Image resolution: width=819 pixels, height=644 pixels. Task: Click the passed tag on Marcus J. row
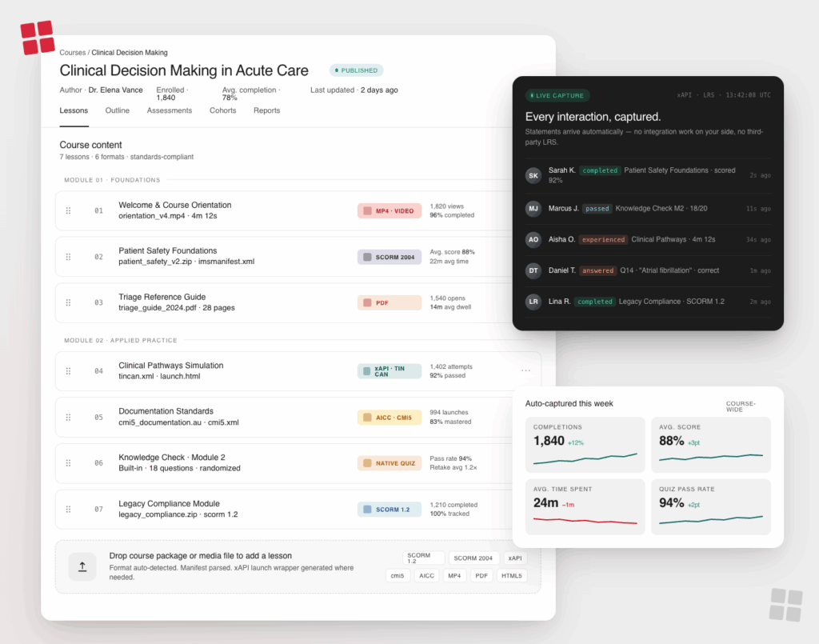(597, 208)
